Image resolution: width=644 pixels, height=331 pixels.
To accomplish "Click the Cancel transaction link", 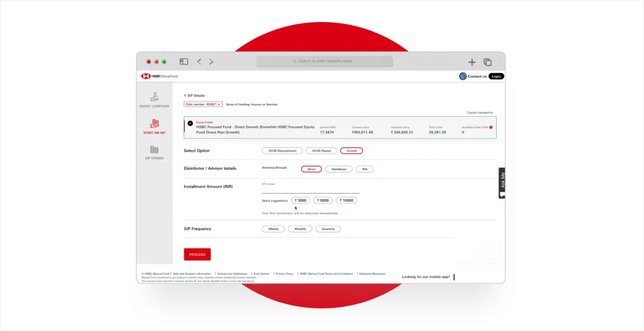I will [480, 113].
